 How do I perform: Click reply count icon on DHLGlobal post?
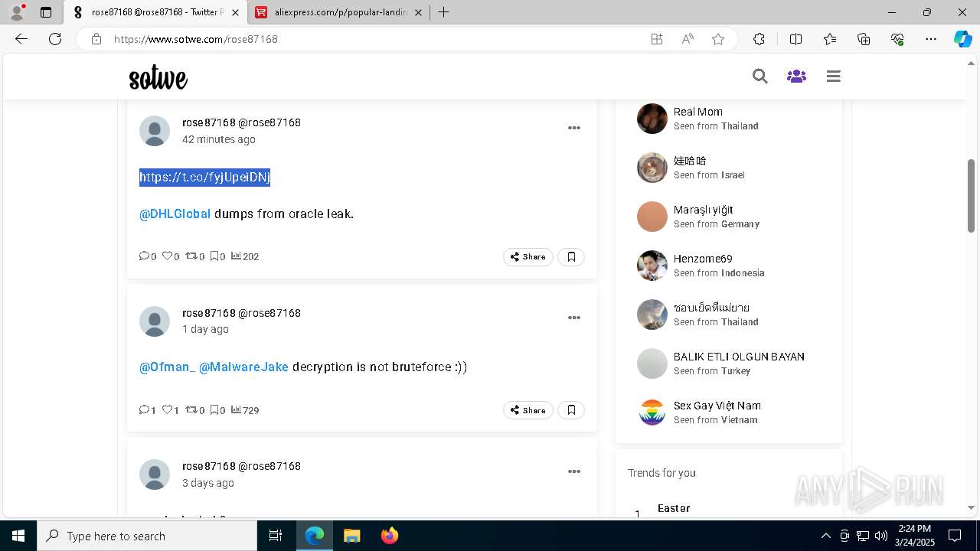click(144, 256)
